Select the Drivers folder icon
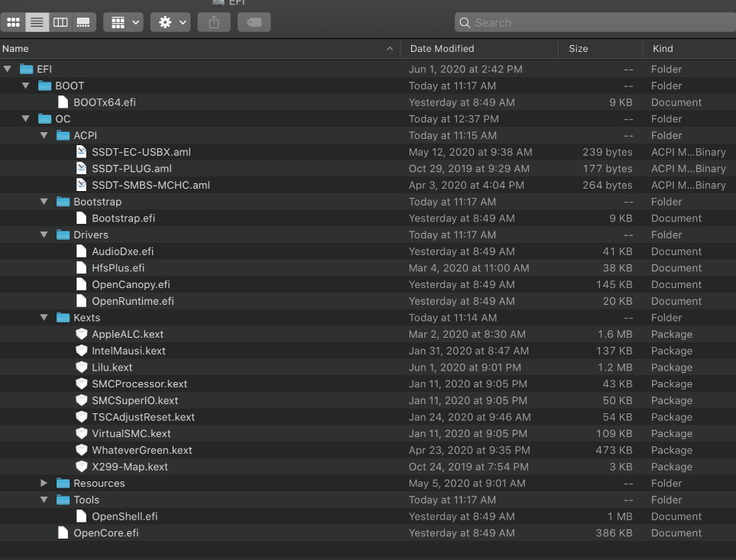Image resolution: width=736 pixels, height=560 pixels. (63, 235)
